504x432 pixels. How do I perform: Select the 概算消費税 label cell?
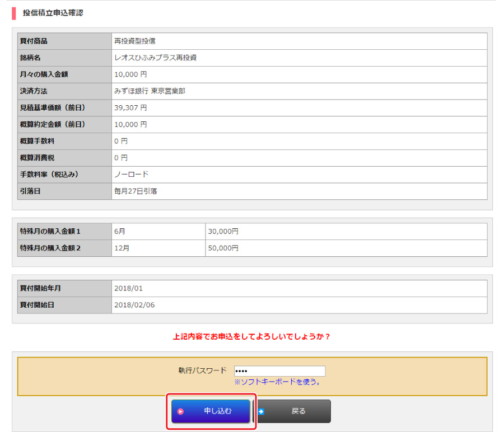click(64, 158)
